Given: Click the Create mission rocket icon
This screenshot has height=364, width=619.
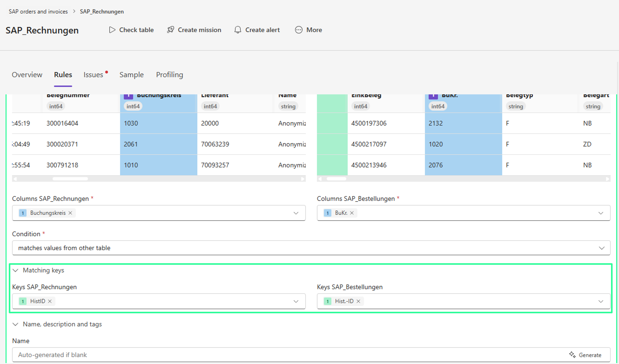Looking at the screenshot, I should point(170,30).
